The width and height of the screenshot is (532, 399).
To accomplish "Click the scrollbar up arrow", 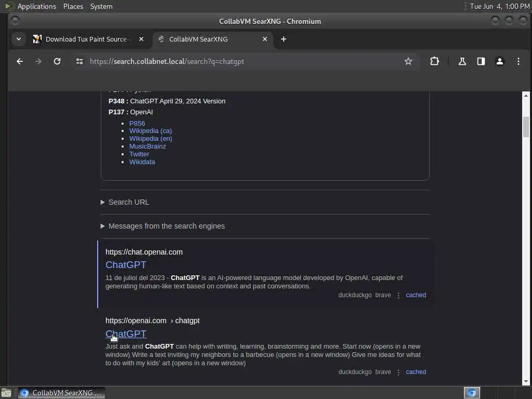I will point(526,96).
